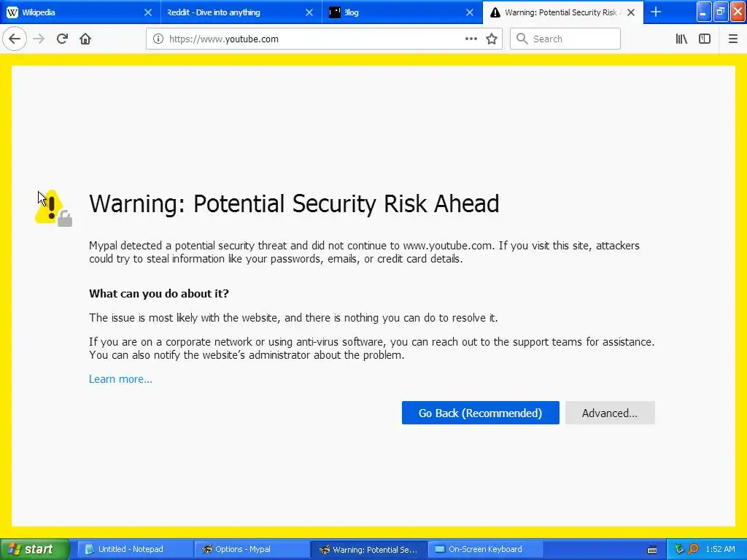747x560 pixels.
Task: Bookmark this page with the star icon
Action: [492, 39]
